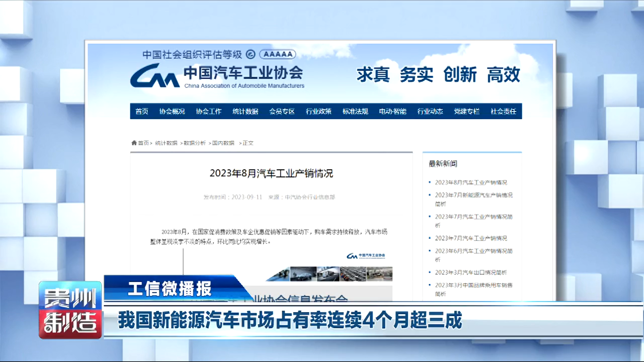Viewport: 644px width, 362px height.
Task: Open 2023年7月新能源汽车产销情况简析 news link
Action: click(x=473, y=195)
